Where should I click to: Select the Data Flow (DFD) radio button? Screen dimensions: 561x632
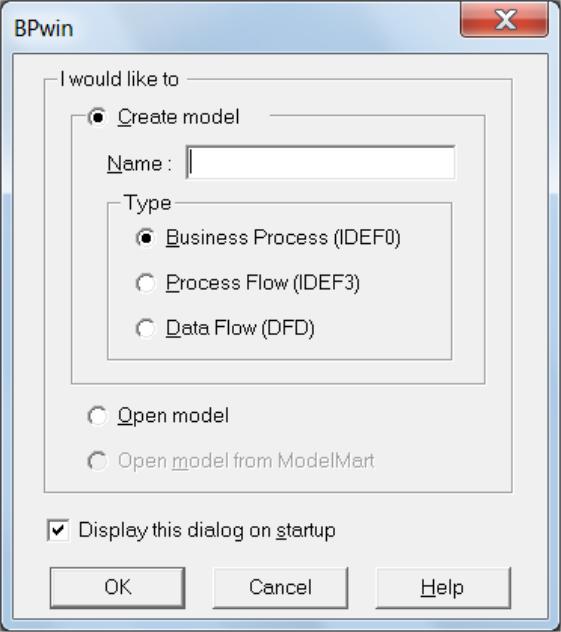coord(145,328)
